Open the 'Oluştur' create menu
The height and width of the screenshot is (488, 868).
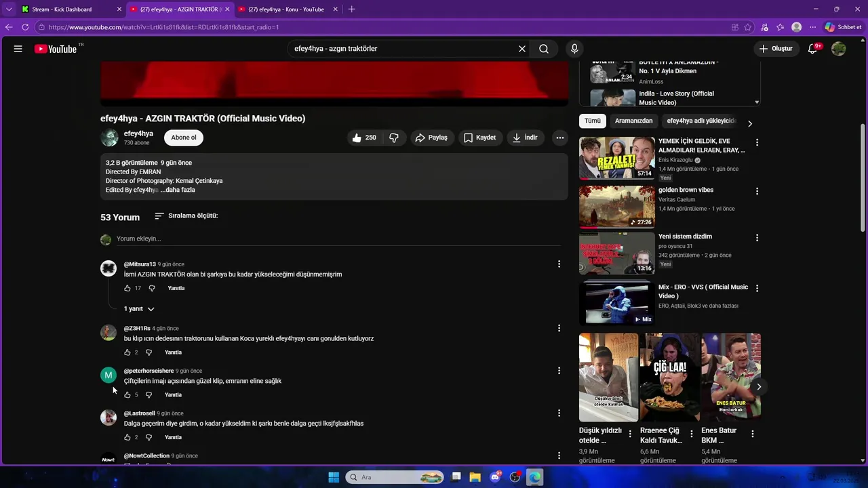click(x=776, y=49)
